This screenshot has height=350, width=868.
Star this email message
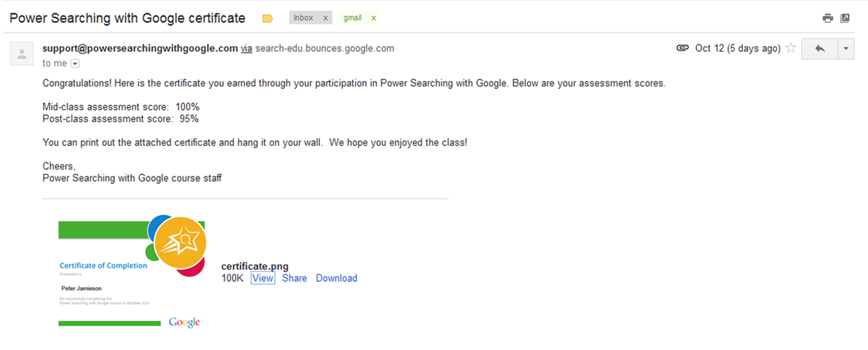coord(791,48)
